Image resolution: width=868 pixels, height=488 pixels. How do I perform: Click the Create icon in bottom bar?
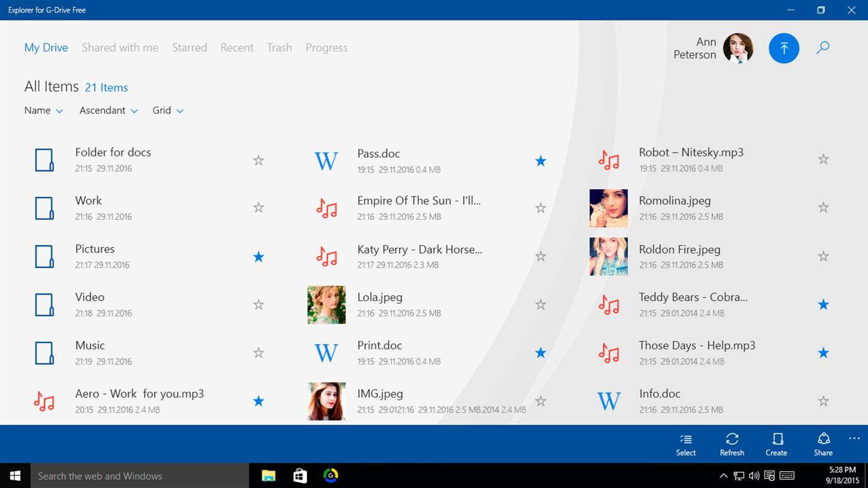776,445
